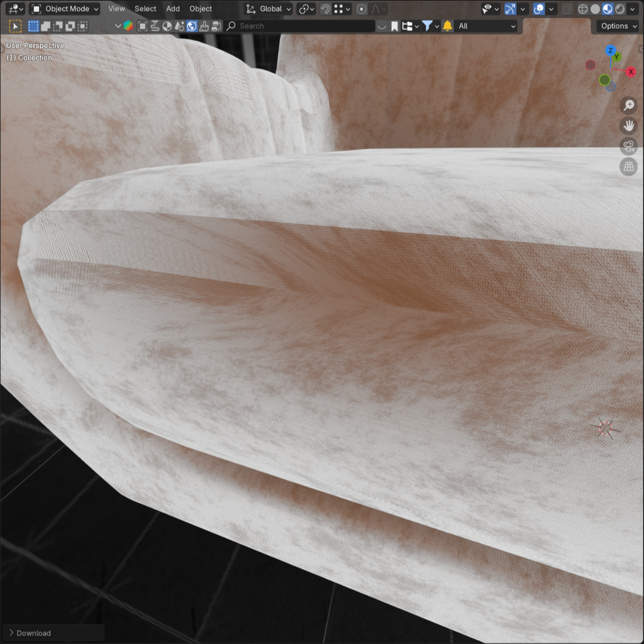Select the hand pan icon on the viewport edge
Image resolution: width=644 pixels, height=644 pixels.
[628, 125]
